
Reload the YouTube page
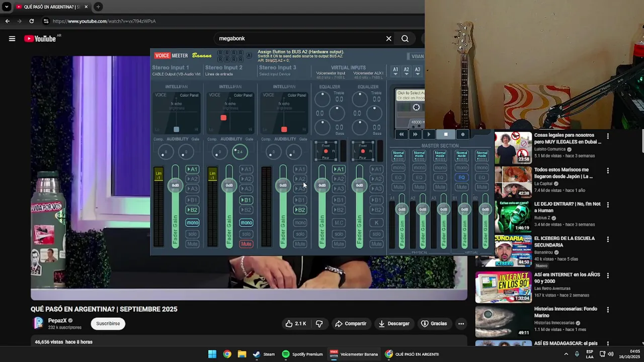(31, 21)
